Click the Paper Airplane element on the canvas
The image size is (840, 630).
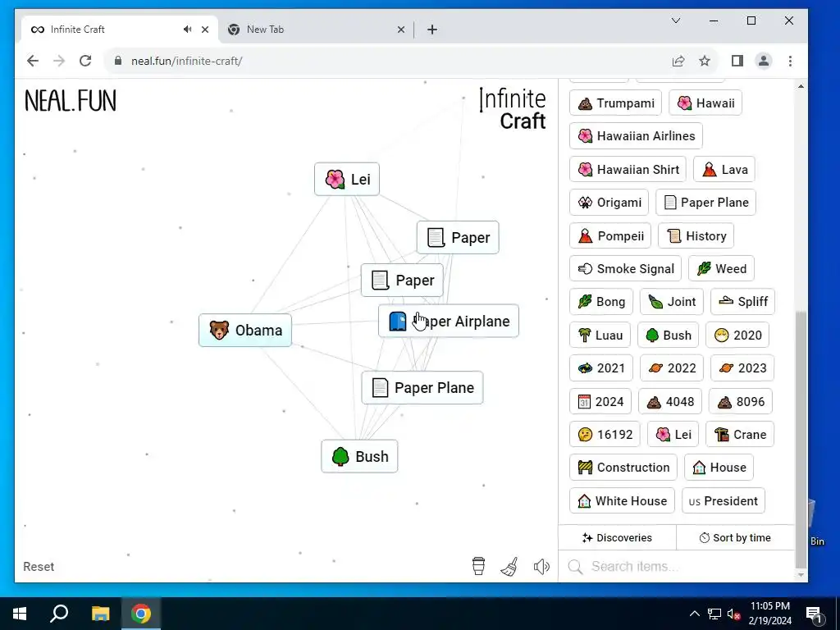449,321
